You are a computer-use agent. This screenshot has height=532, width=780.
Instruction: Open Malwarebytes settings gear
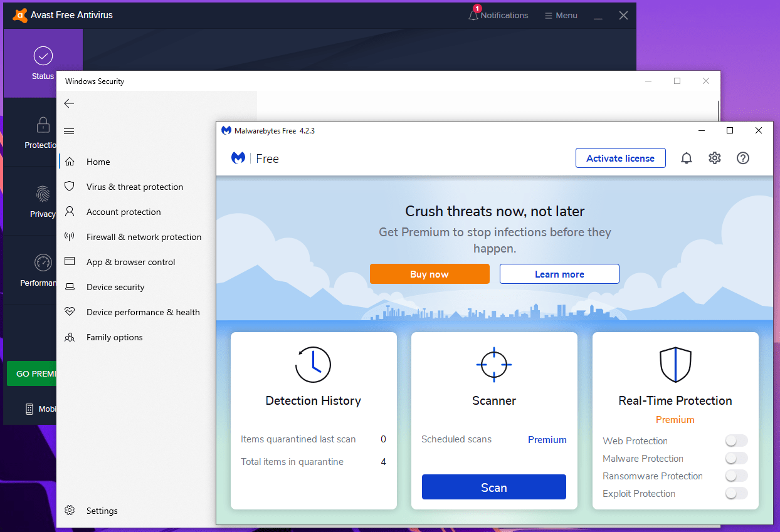[x=715, y=159]
